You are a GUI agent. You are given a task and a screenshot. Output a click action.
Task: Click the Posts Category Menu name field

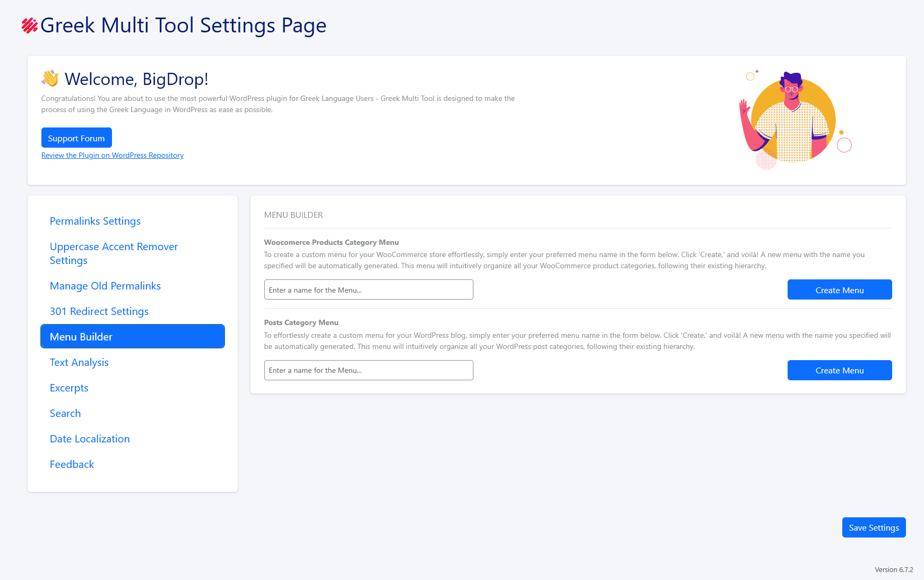(368, 370)
